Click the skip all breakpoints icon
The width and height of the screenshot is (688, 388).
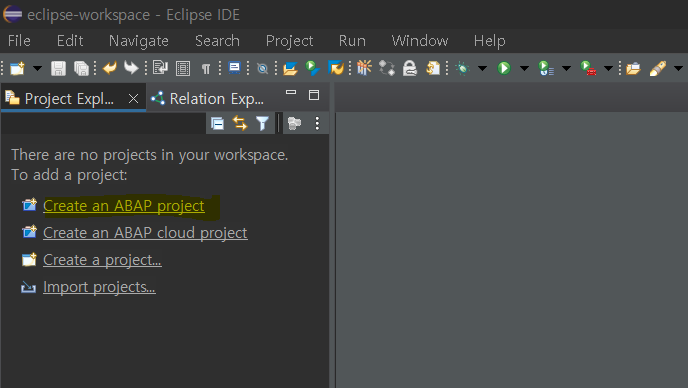pos(262,68)
